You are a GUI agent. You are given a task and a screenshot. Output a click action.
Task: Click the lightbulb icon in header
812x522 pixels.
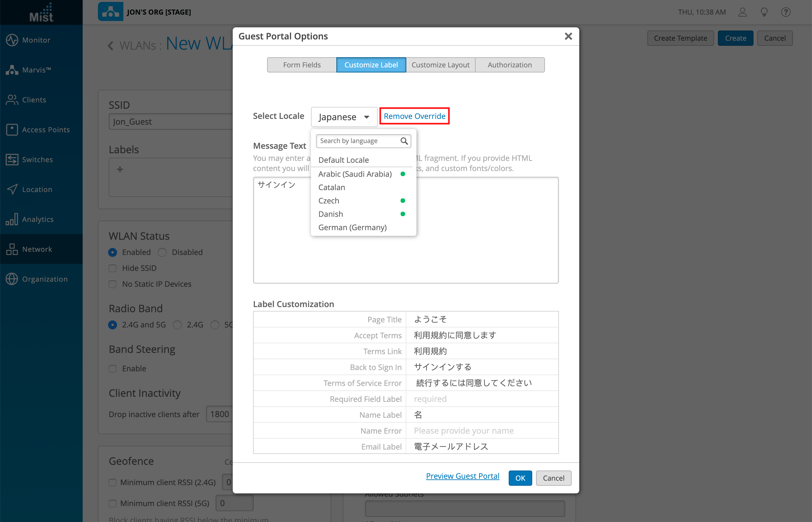(x=764, y=12)
